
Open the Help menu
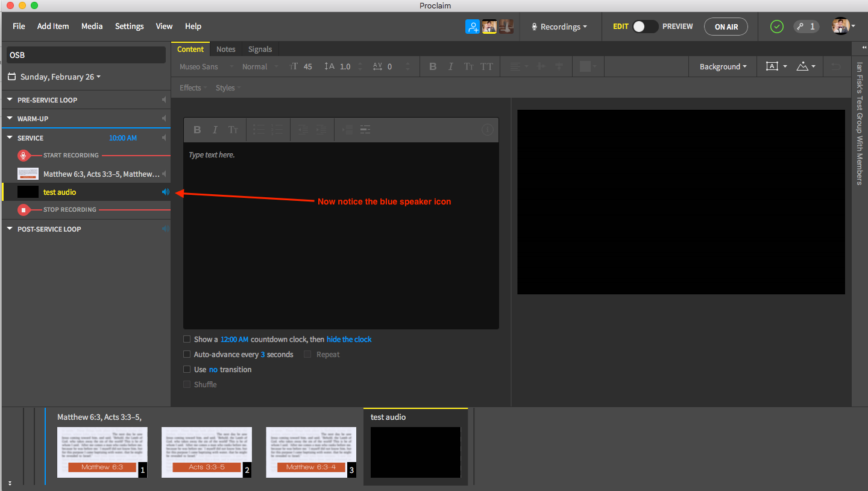pos(193,27)
